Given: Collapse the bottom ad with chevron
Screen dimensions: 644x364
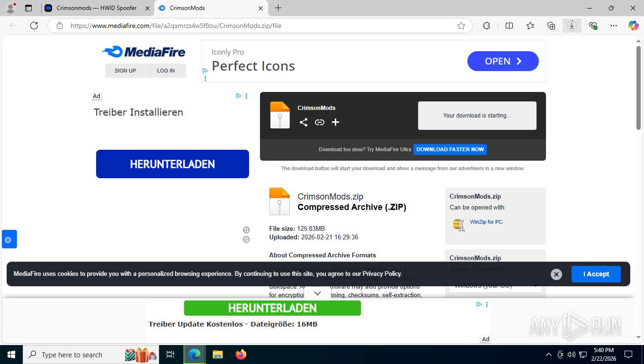Looking at the screenshot, I should point(318,293).
